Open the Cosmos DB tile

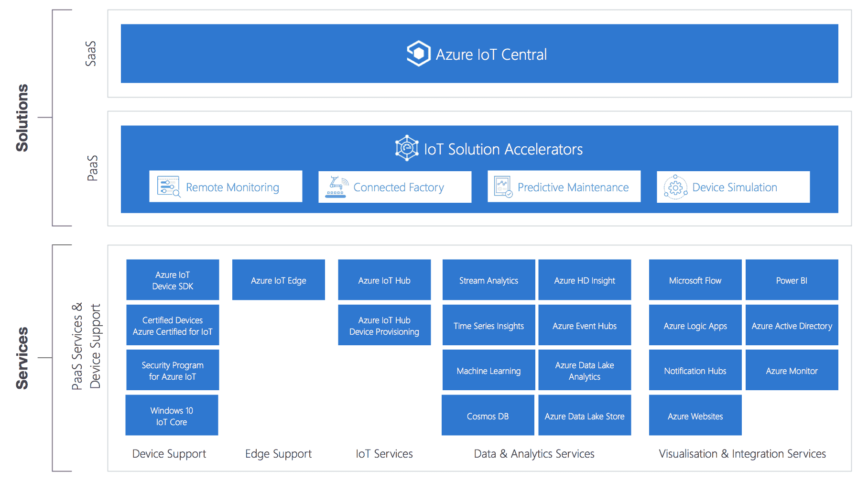tap(488, 416)
